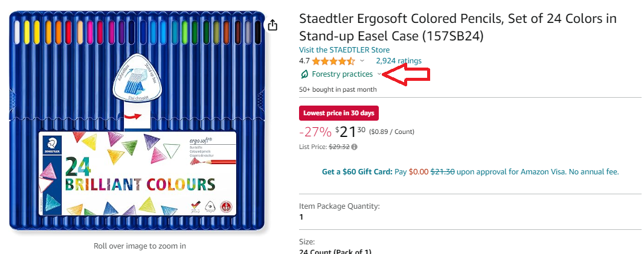
Task: Click the orange star rating icons
Action: click(x=333, y=61)
